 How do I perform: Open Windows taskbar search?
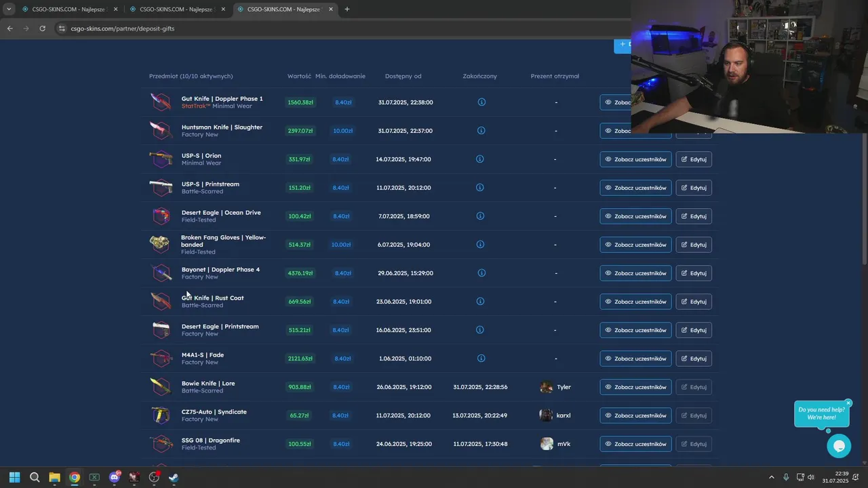point(35,477)
